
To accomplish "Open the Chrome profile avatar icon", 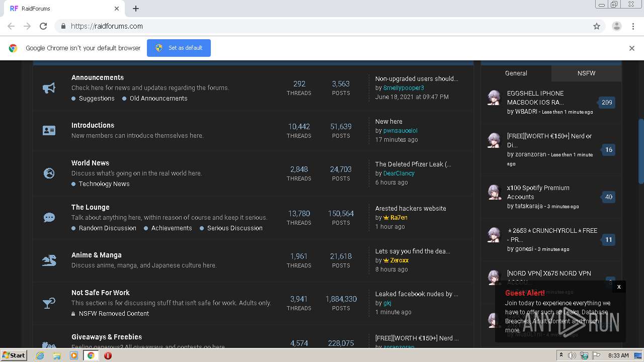I will 616,26.
